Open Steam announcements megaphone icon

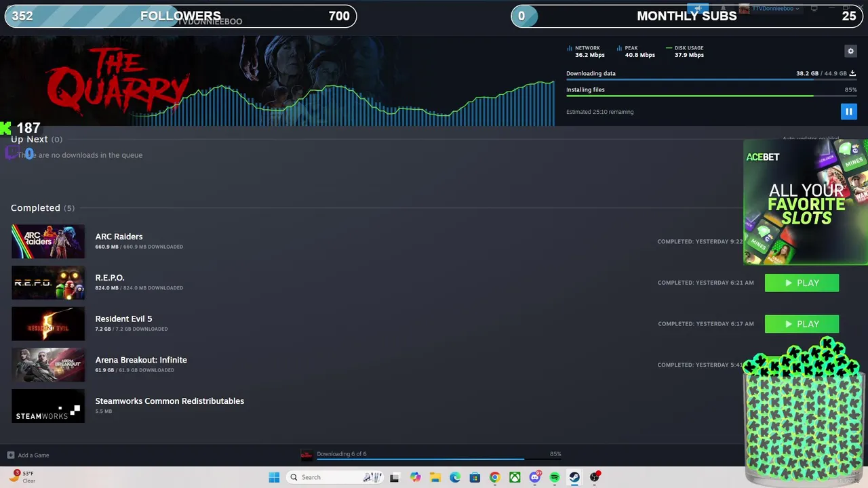click(x=697, y=9)
